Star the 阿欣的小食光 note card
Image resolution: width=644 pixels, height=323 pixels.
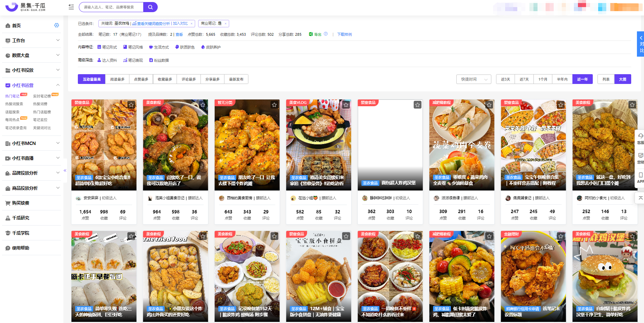click(632, 105)
